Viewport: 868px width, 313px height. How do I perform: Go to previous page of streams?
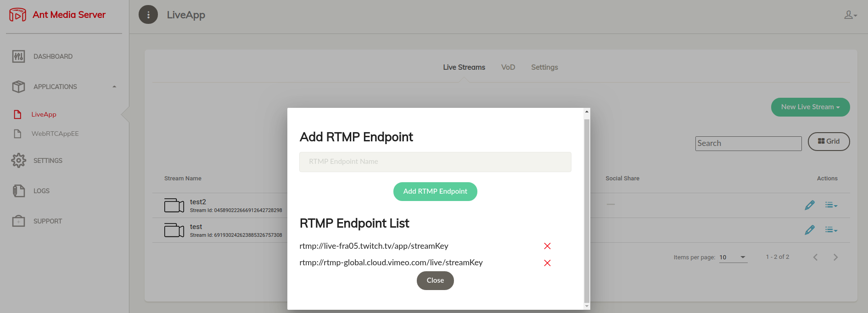(x=815, y=257)
